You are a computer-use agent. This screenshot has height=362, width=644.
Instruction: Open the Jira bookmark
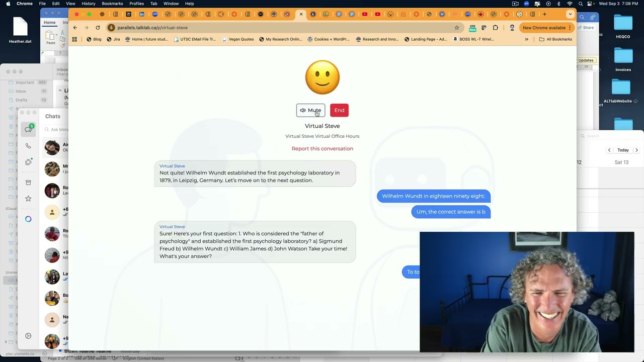pyautogui.click(x=113, y=39)
